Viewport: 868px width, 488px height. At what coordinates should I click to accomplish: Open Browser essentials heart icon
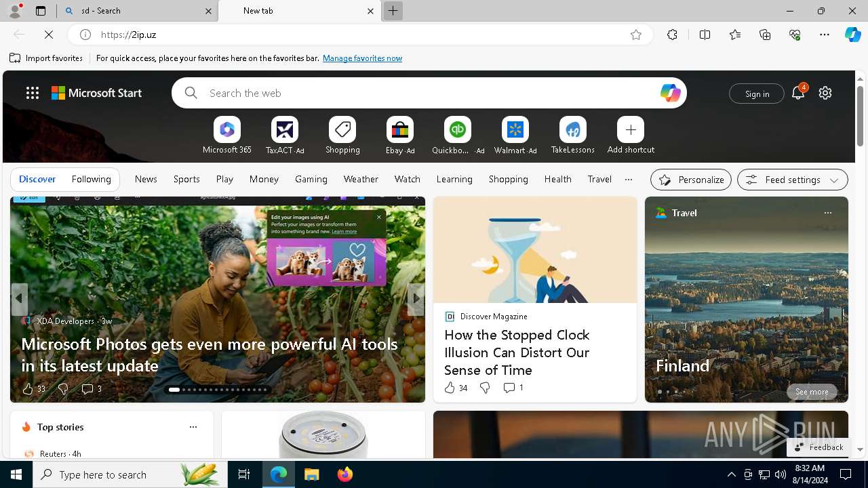pyautogui.click(x=795, y=35)
